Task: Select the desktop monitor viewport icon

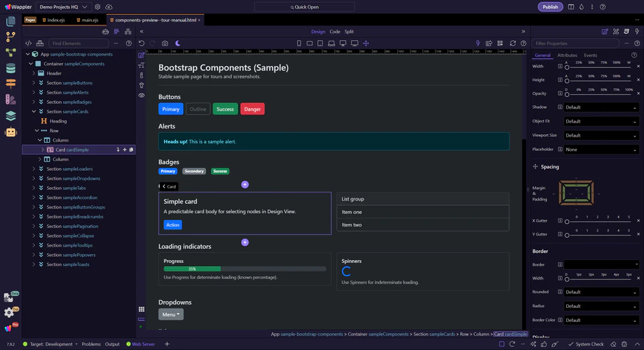Action: tap(343, 43)
